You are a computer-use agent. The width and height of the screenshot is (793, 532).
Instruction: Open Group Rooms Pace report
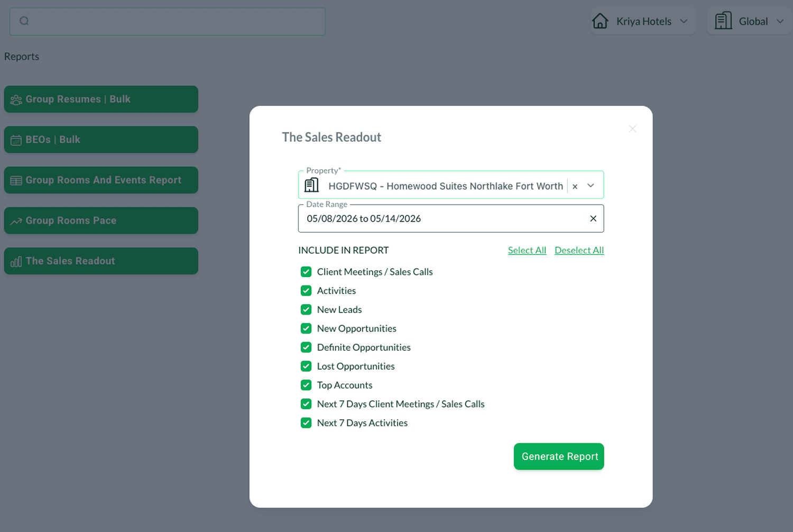click(101, 221)
